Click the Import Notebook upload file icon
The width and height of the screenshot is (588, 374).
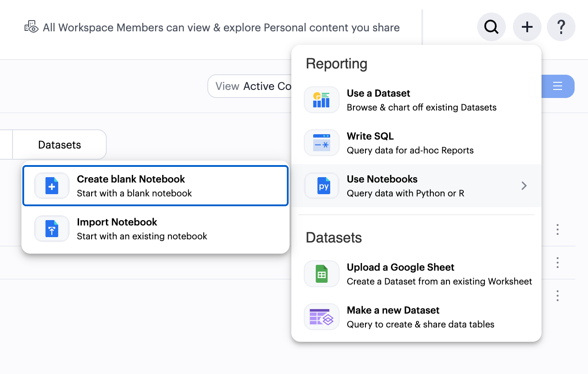[x=52, y=229]
